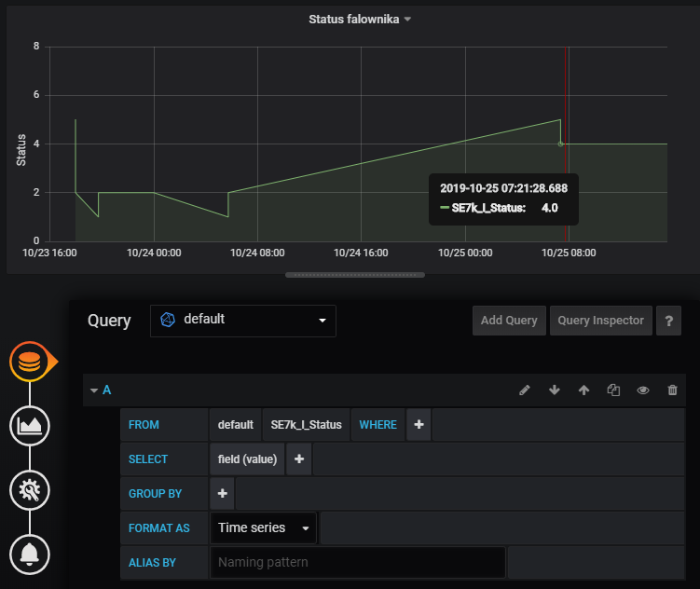Select the default retention policy segment

pyautogui.click(x=235, y=424)
